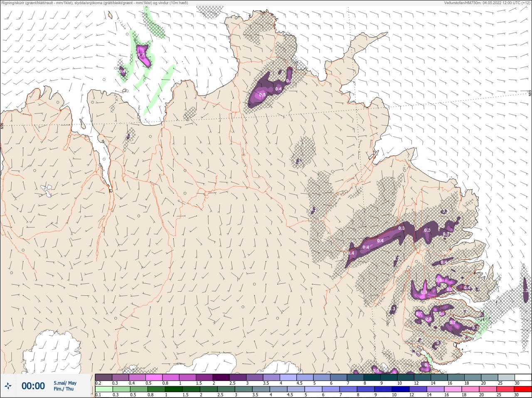Click the 'Fim./ Thu' weekday label

click(64, 389)
